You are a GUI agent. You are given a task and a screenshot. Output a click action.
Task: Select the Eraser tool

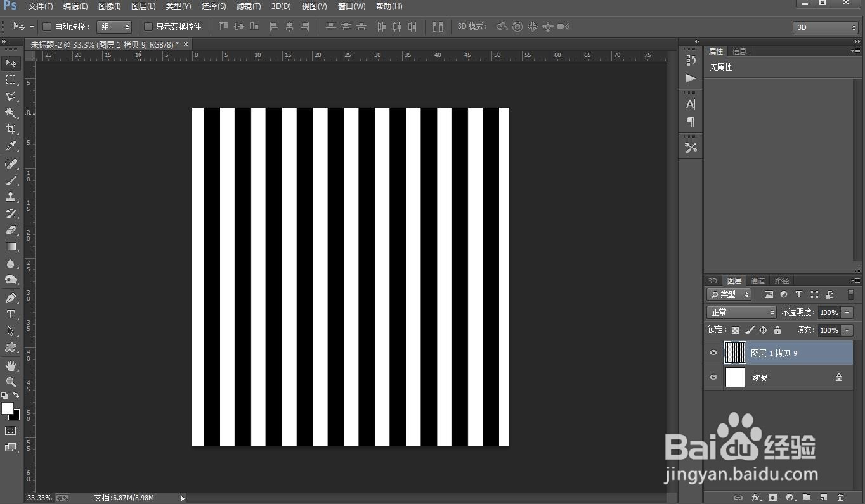click(11, 230)
